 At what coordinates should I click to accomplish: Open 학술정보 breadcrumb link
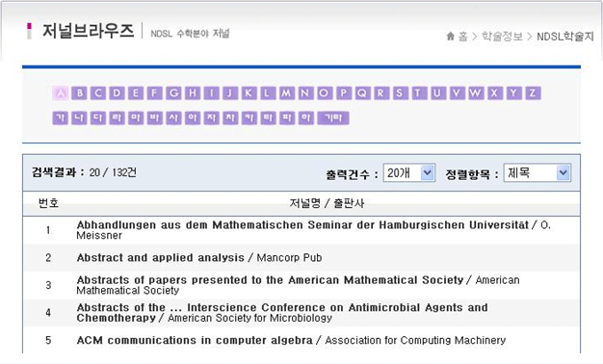point(502,37)
